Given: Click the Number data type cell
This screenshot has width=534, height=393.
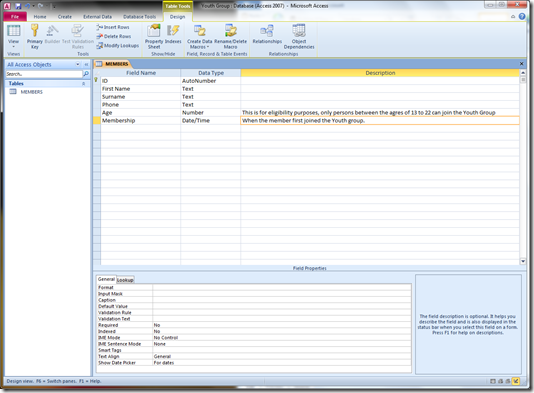Looking at the screenshot, I should tap(210, 112).
